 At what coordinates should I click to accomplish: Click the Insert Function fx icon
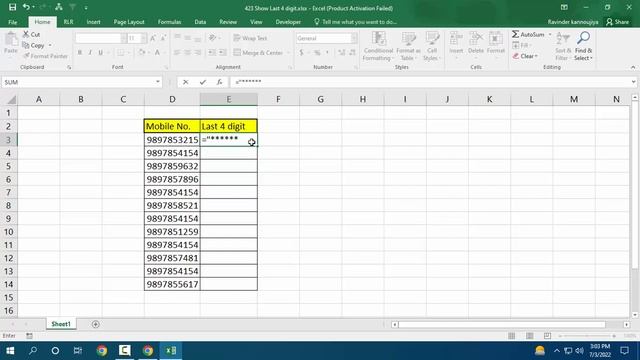(x=219, y=82)
